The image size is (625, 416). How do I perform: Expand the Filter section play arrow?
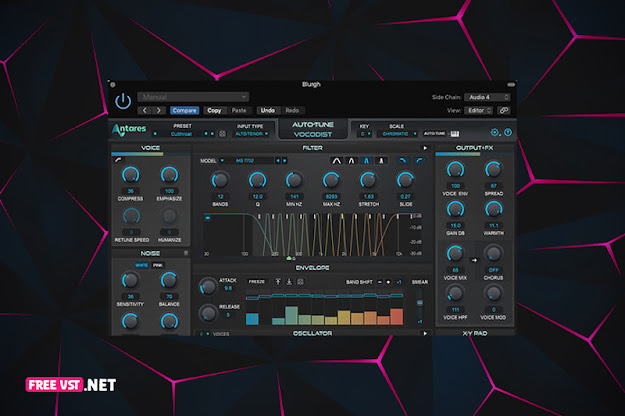[x=425, y=148]
